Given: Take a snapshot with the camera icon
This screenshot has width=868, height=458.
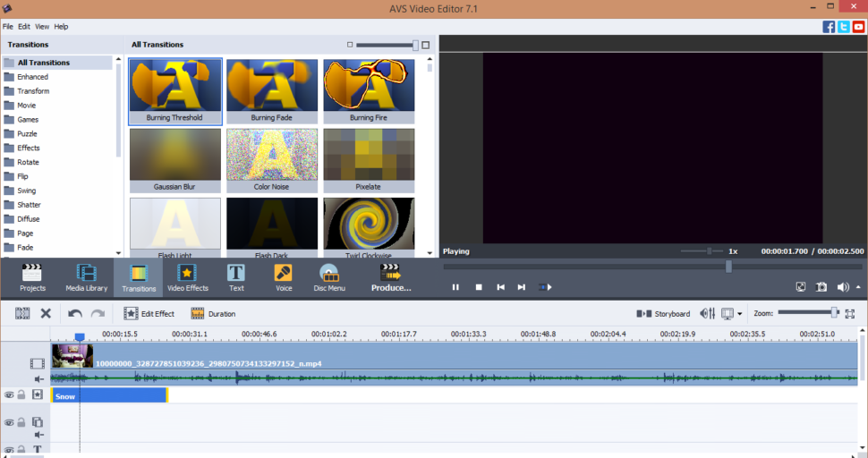Looking at the screenshot, I should [x=821, y=286].
